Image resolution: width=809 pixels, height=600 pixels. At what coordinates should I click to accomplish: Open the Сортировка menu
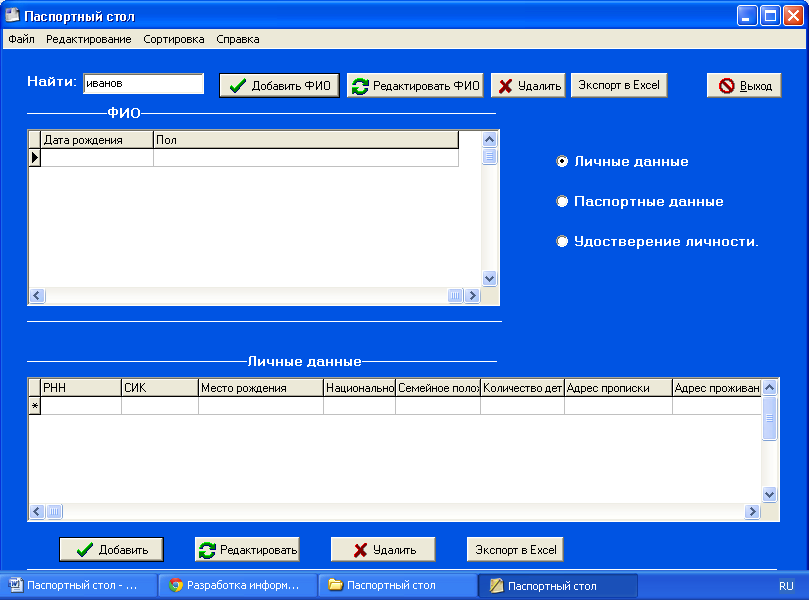[x=174, y=39]
